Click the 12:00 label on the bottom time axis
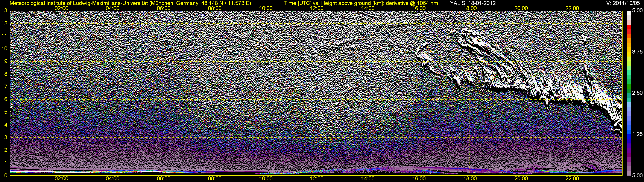 coord(317,179)
